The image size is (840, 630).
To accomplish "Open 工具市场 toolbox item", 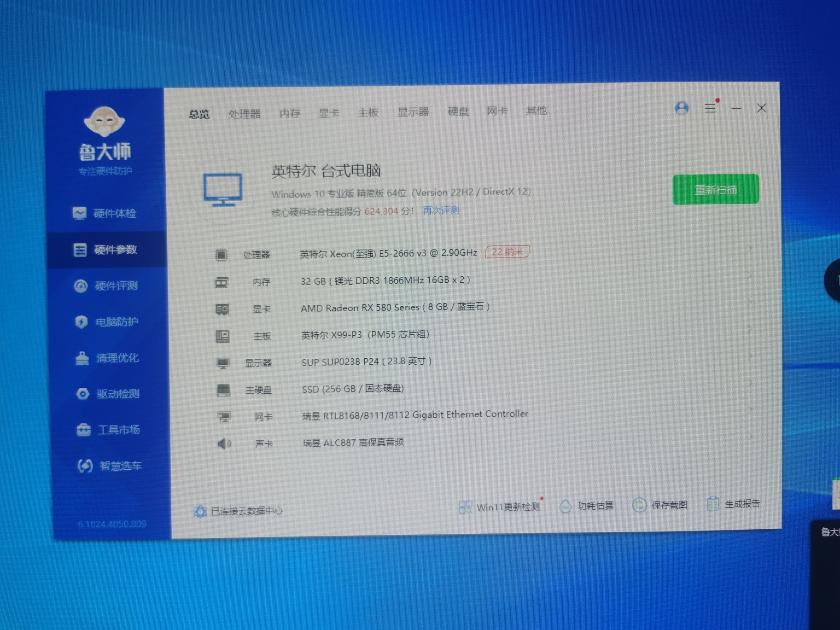I will pyautogui.click(x=110, y=430).
